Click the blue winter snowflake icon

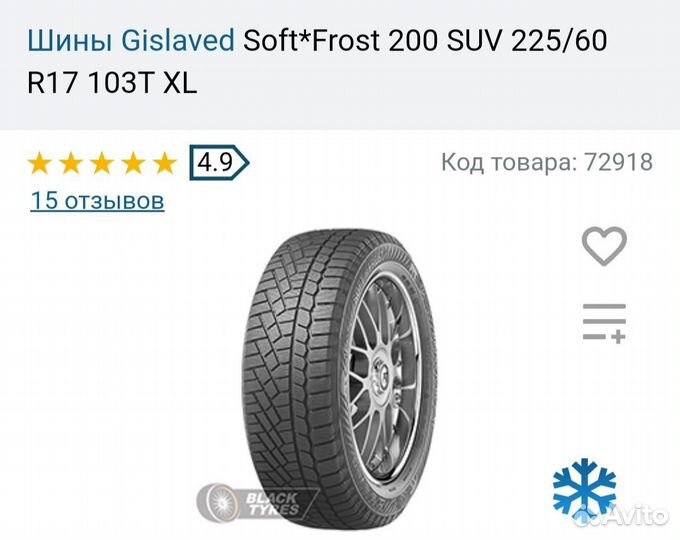(x=584, y=489)
